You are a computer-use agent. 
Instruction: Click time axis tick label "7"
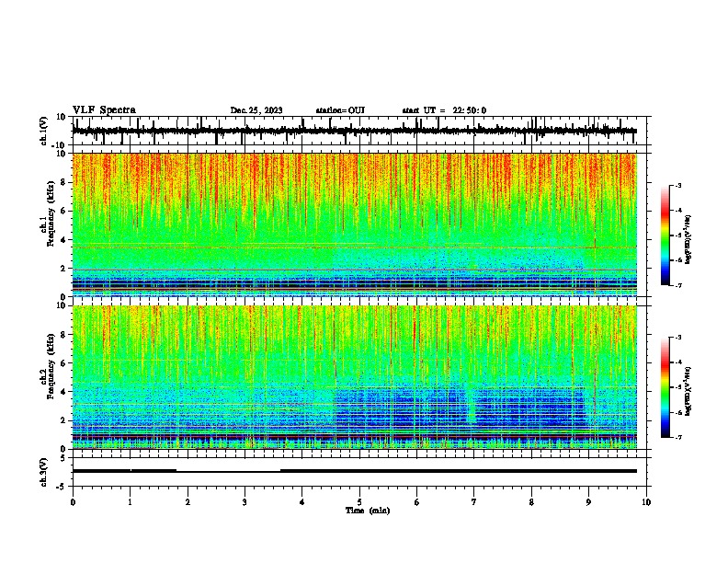(474, 502)
